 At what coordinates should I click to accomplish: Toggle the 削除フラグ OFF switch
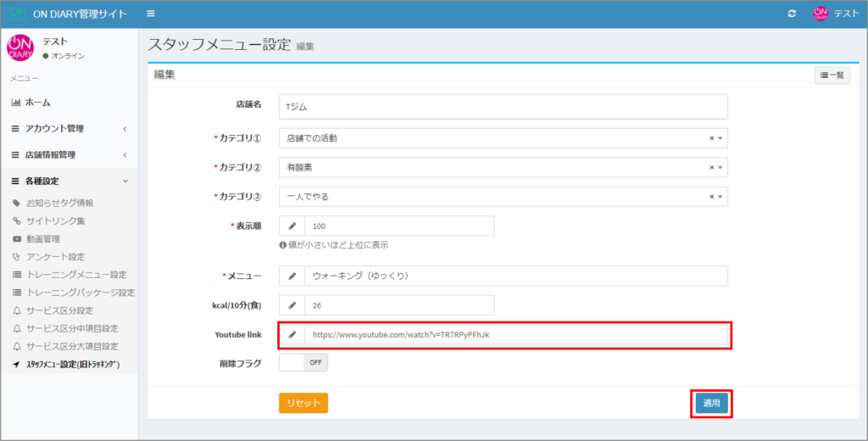303,363
